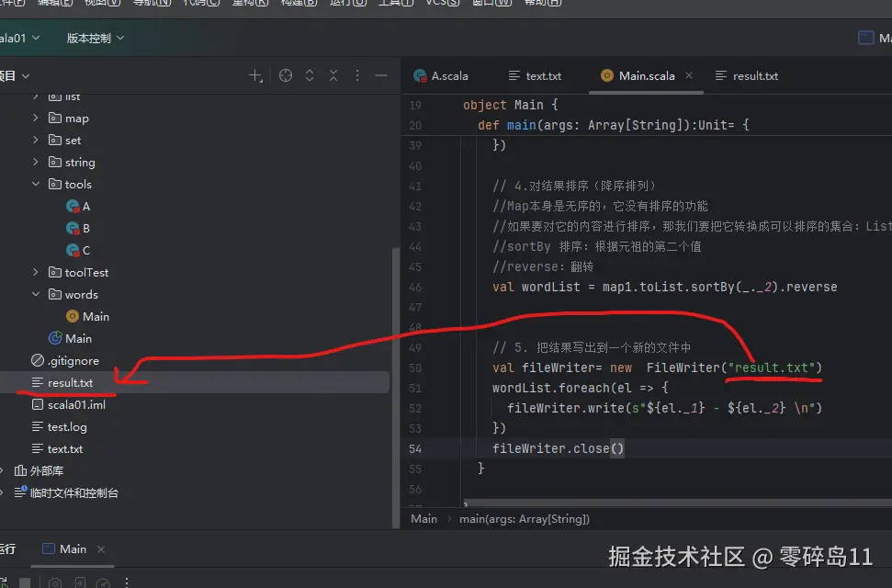Collapse all nodes in the project tree
Image resolution: width=892 pixels, height=588 pixels.
pyautogui.click(x=333, y=75)
